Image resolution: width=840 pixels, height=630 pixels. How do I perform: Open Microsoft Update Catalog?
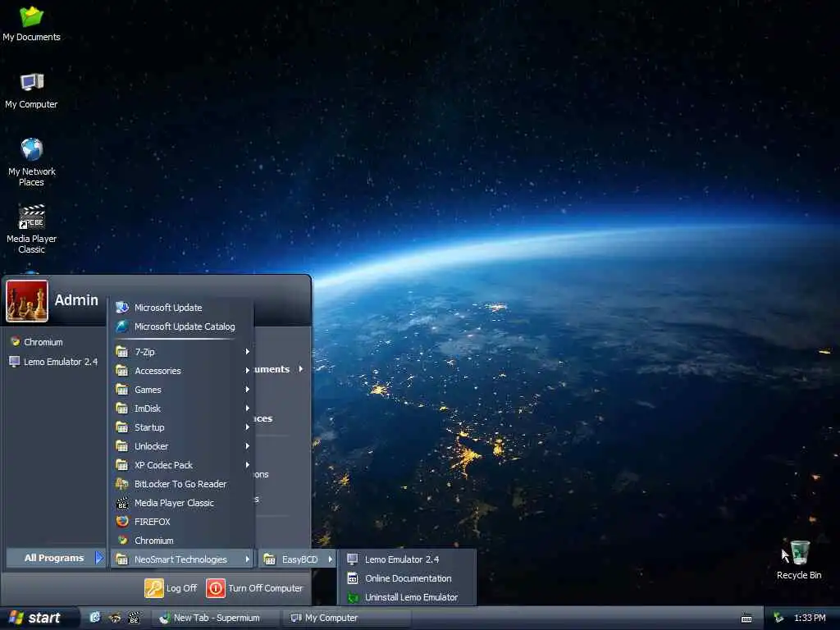(182, 326)
